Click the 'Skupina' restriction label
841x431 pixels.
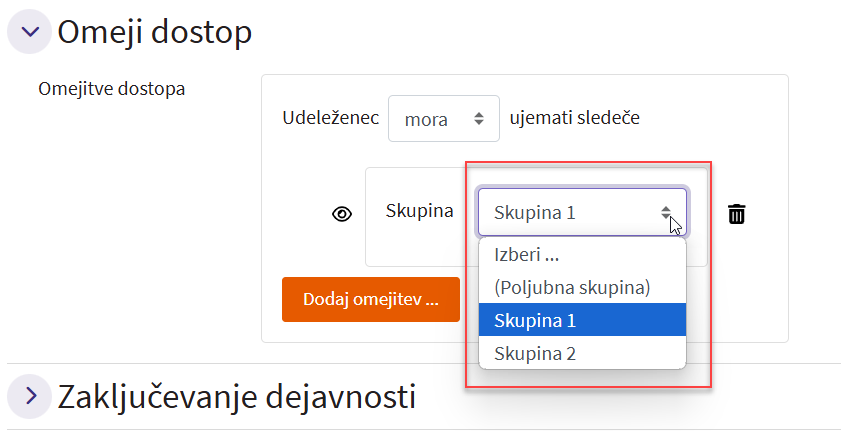pyautogui.click(x=419, y=211)
